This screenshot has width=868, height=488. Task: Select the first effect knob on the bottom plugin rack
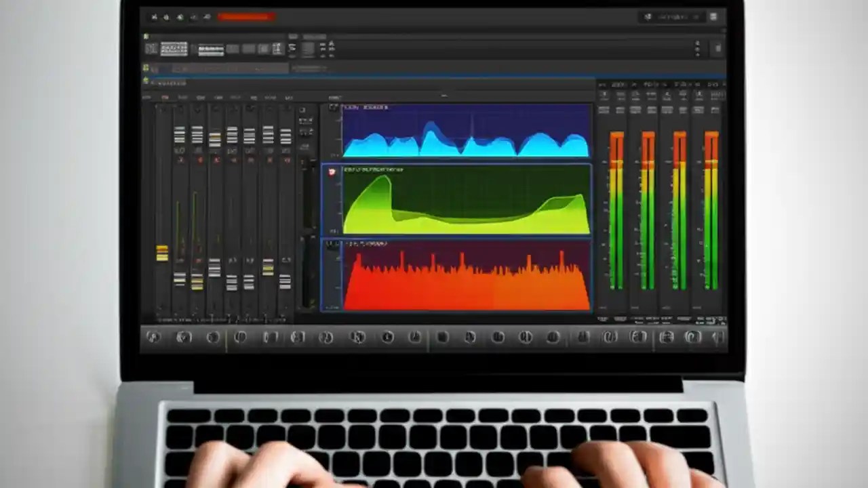tap(154, 337)
